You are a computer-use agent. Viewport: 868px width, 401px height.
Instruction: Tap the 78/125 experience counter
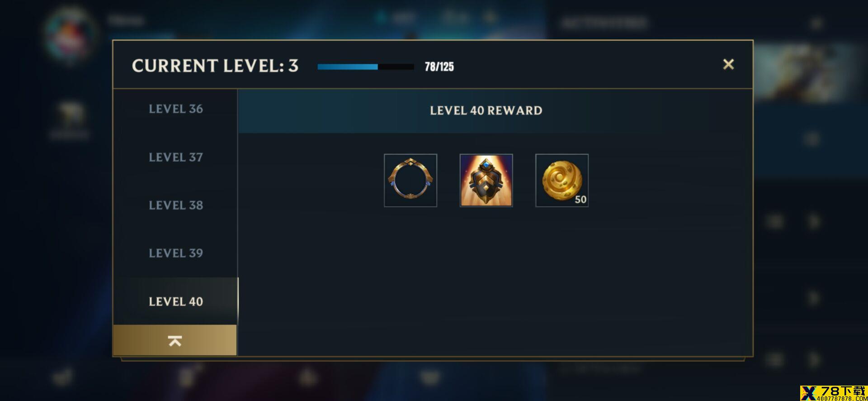point(439,67)
